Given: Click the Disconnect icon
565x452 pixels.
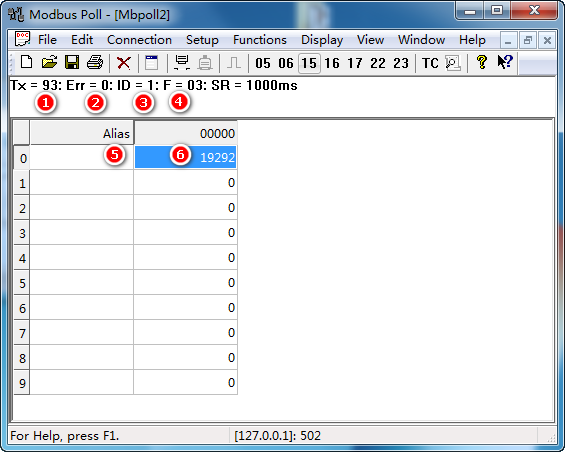Looking at the screenshot, I should pos(205,63).
